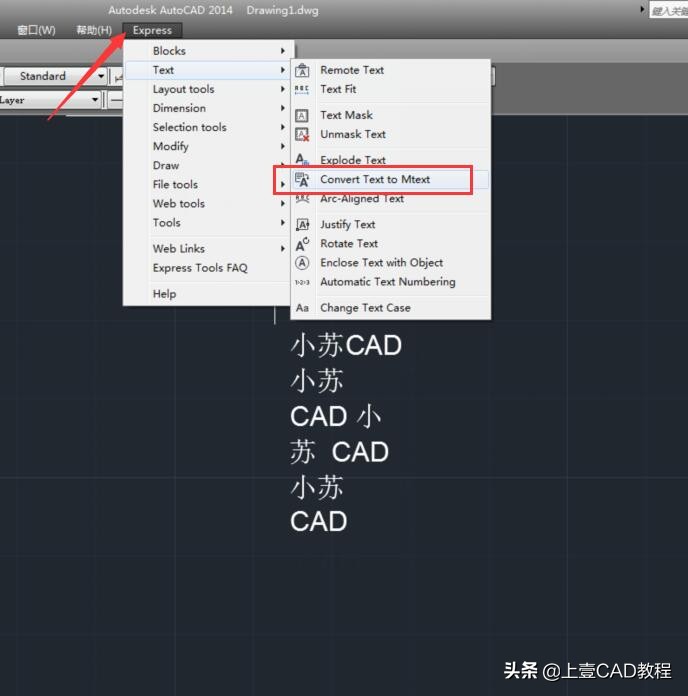
Task: Click the Text Fit icon
Action: (x=302, y=90)
